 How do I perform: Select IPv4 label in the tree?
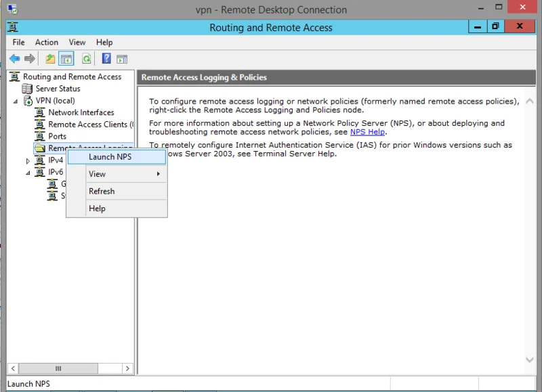point(56,160)
